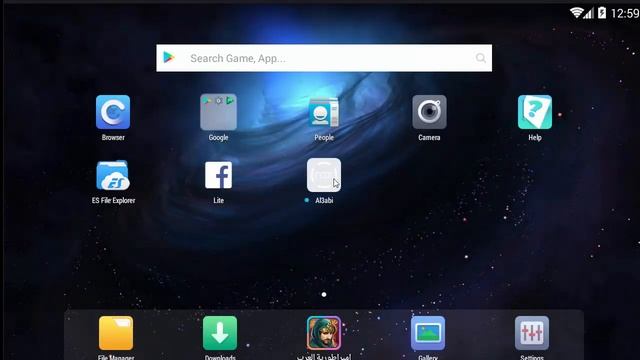This screenshot has width=640, height=360.
Task: Tap the cellular signal status icon
Action: coord(588,13)
